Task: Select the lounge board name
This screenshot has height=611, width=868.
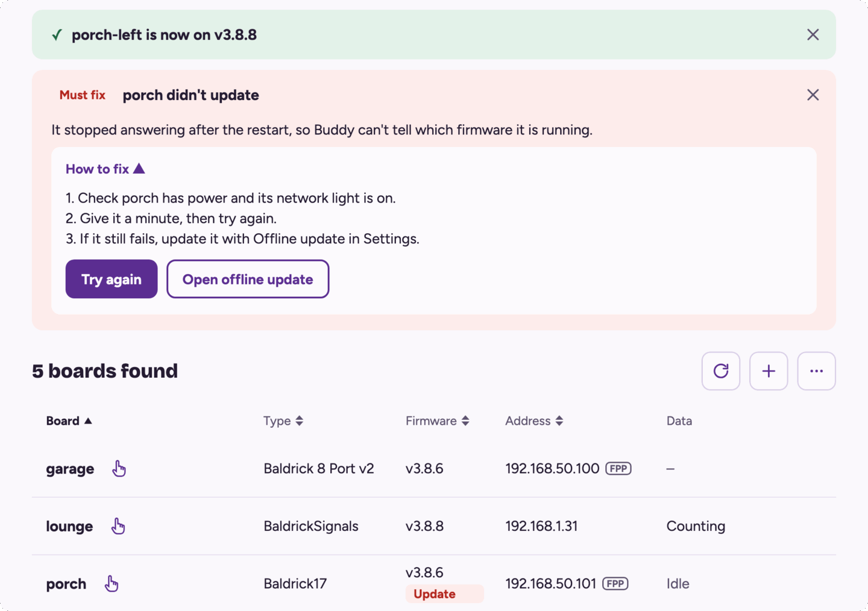Action: pyautogui.click(x=69, y=526)
